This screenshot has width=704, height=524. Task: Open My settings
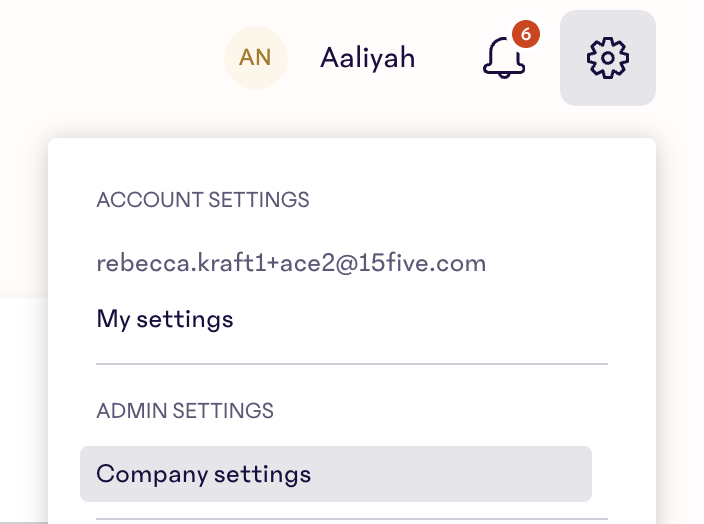click(x=165, y=320)
